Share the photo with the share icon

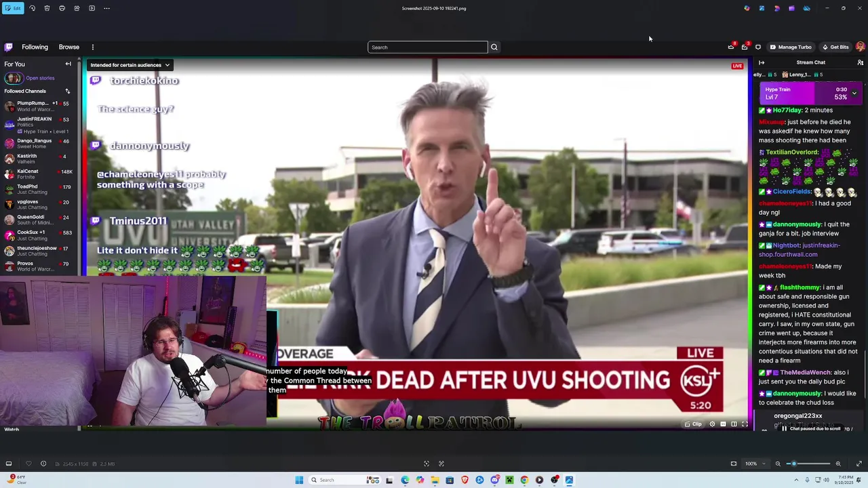pyautogui.click(x=77, y=8)
